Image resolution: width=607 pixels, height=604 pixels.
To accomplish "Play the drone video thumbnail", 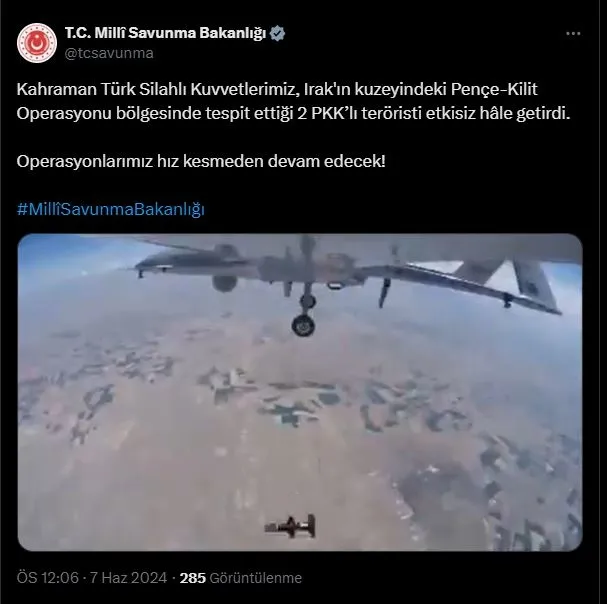I will point(300,392).
